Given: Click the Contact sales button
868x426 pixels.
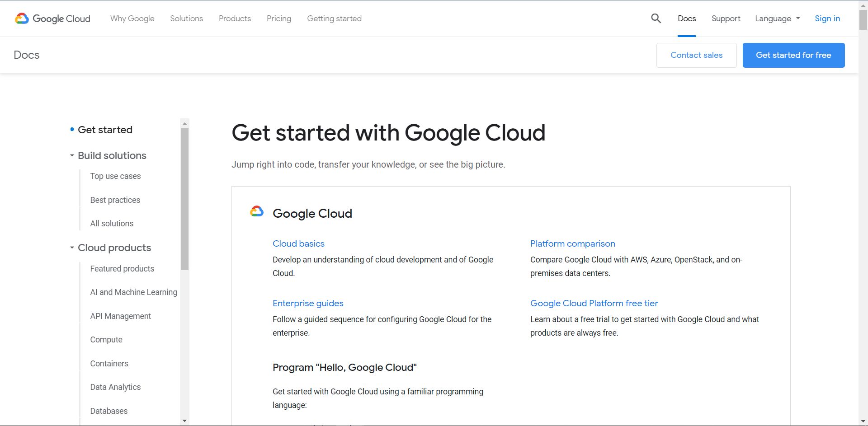Looking at the screenshot, I should [x=697, y=55].
